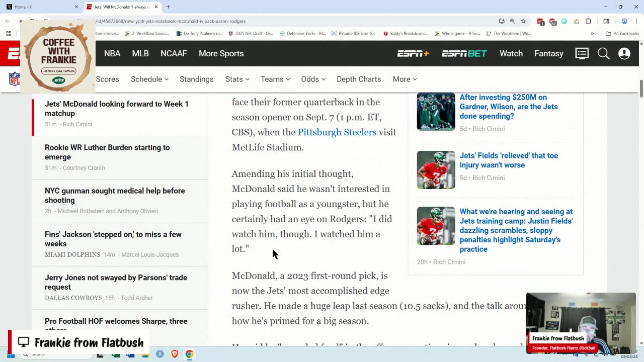Open the 'Do Tony Pauline's ru...' bookmark
644x362 pixels.
click(199, 34)
